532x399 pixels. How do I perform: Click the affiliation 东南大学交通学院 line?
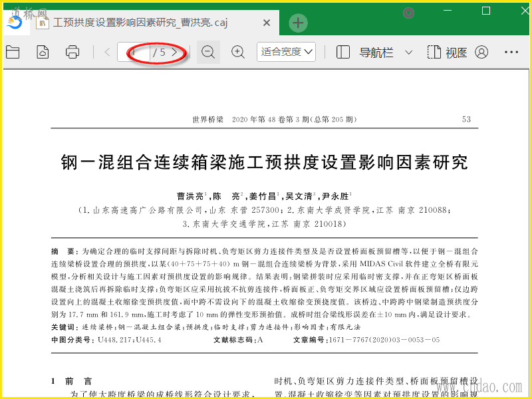click(x=264, y=224)
